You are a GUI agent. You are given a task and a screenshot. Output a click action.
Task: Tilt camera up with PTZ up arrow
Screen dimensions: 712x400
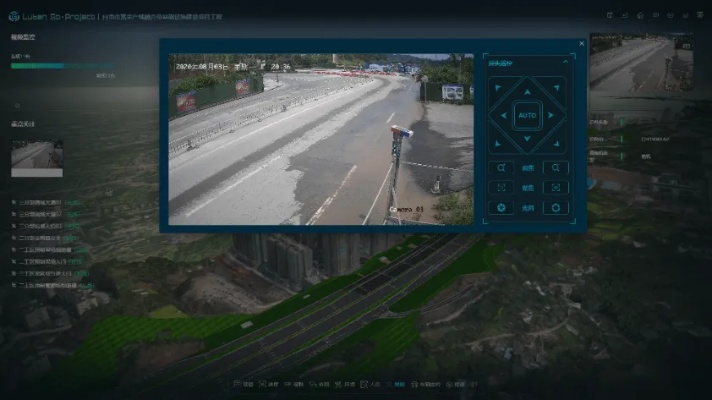(x=527, y=92)
